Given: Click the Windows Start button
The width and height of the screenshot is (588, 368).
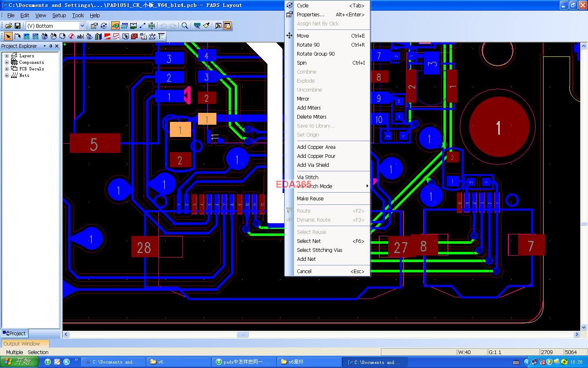Looking at the screenshot, I should pos(19,362).
